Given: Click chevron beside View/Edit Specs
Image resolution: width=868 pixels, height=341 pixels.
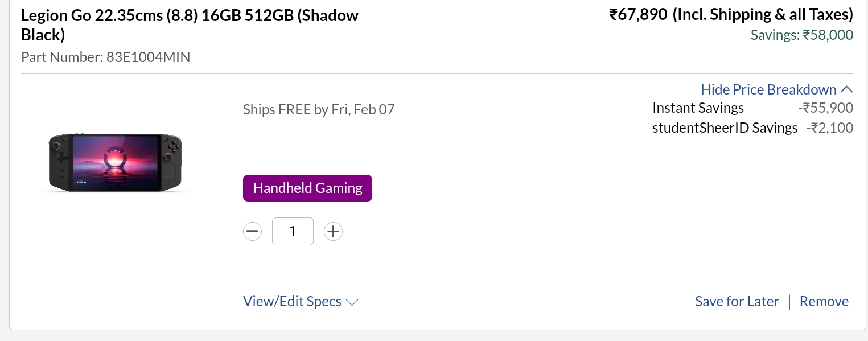Looking at the screenshot, I should [x=352, y=302].
